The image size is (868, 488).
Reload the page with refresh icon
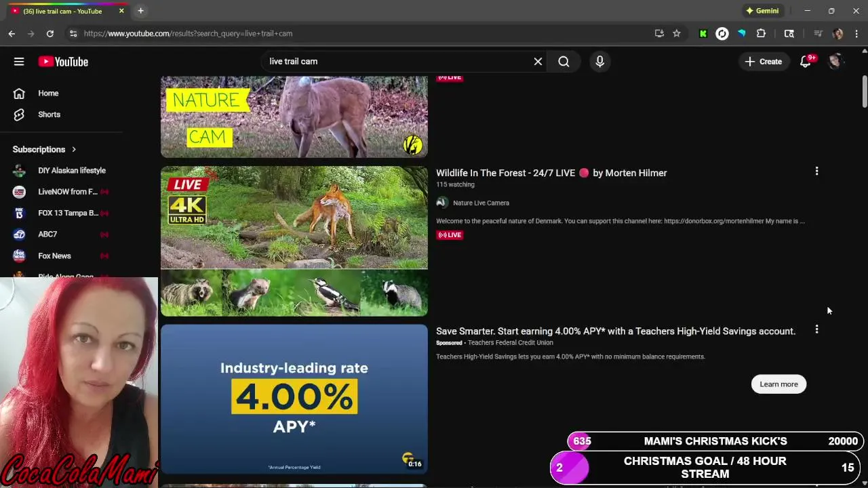click(50, 33)
